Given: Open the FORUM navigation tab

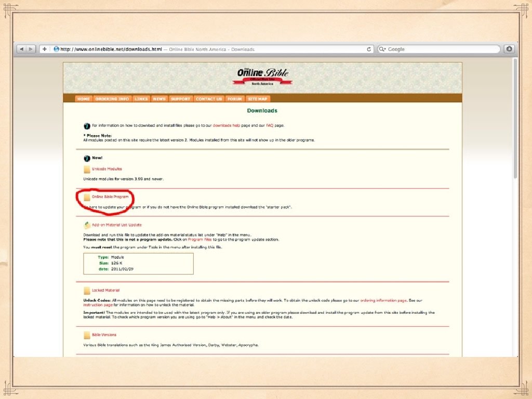Looking at the screenshot, I should click(x=234, y=99).
